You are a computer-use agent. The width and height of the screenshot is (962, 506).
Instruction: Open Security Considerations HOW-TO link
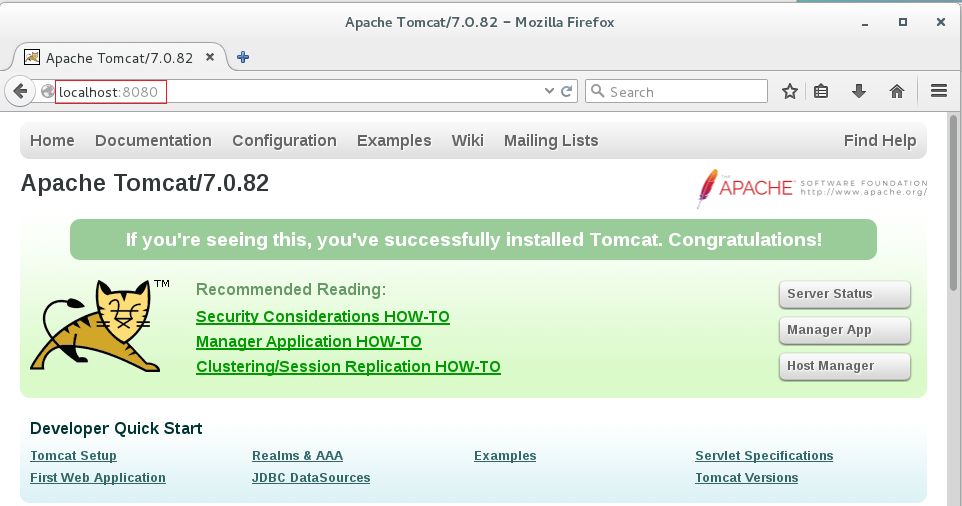(x=323, y=316)
